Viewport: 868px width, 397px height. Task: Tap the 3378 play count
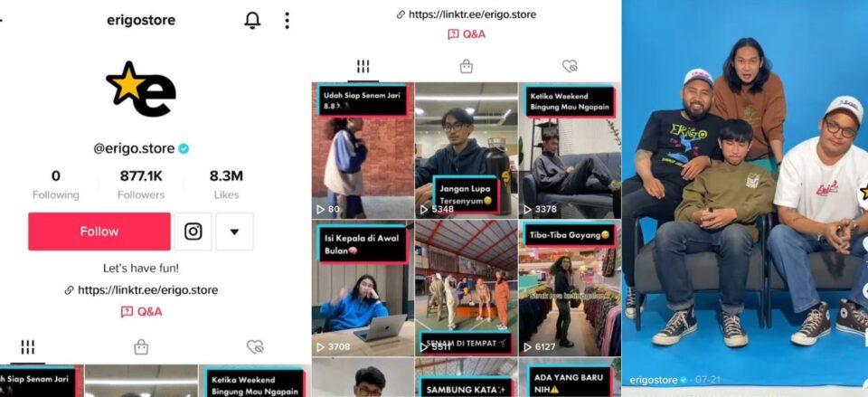[541, 209]
